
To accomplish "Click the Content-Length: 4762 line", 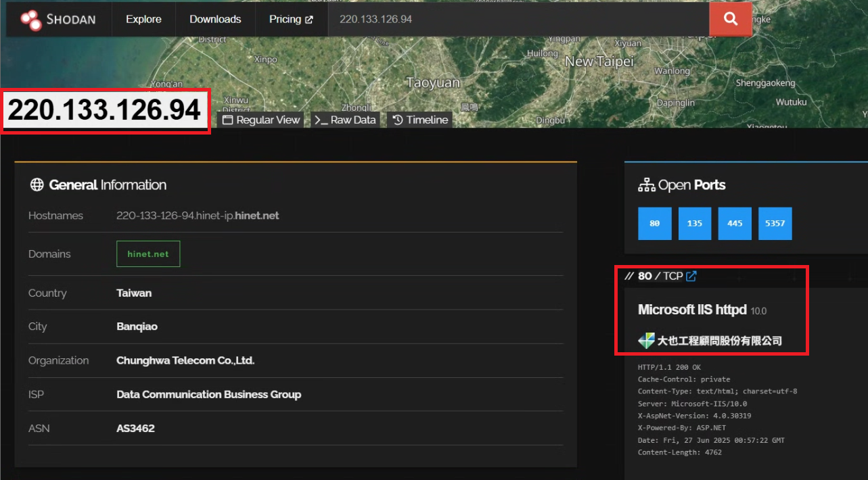I will click(679, 452).
